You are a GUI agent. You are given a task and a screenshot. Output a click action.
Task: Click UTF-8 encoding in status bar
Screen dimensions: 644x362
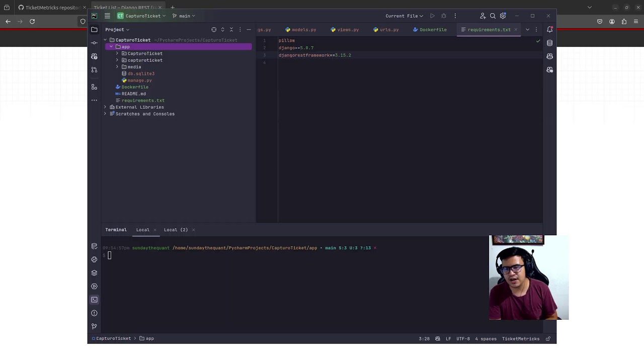point(463,339)
